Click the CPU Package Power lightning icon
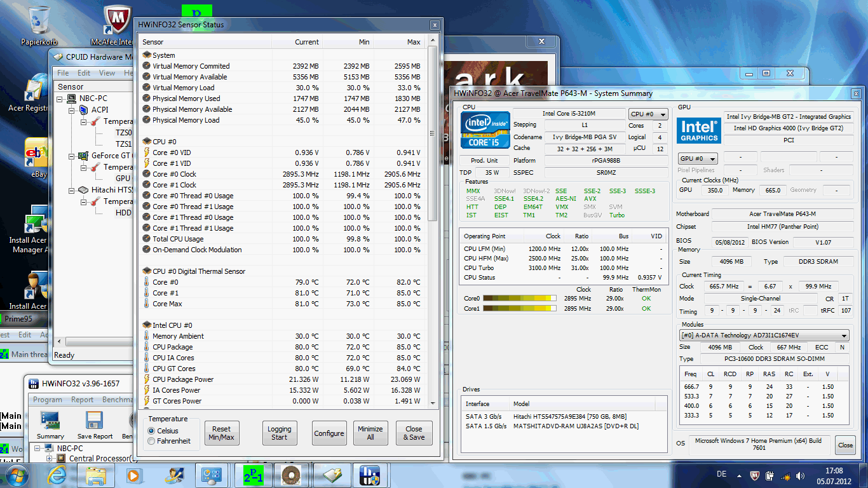 pos(147,379)
